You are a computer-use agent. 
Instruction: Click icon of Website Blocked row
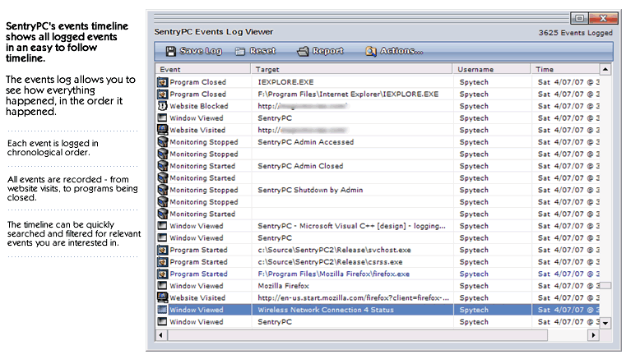[162, 106]
